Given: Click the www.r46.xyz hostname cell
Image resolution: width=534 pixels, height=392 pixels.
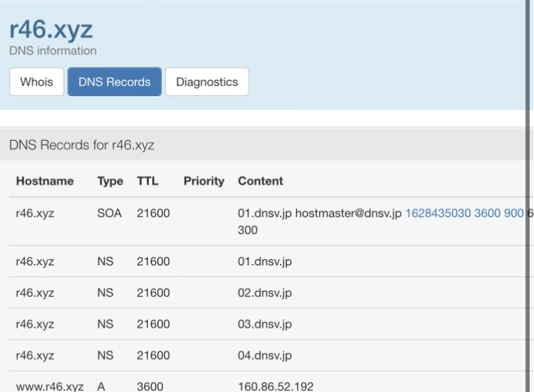Looking at the screenshot, I should pyautogui.click(x=49, y=386).
